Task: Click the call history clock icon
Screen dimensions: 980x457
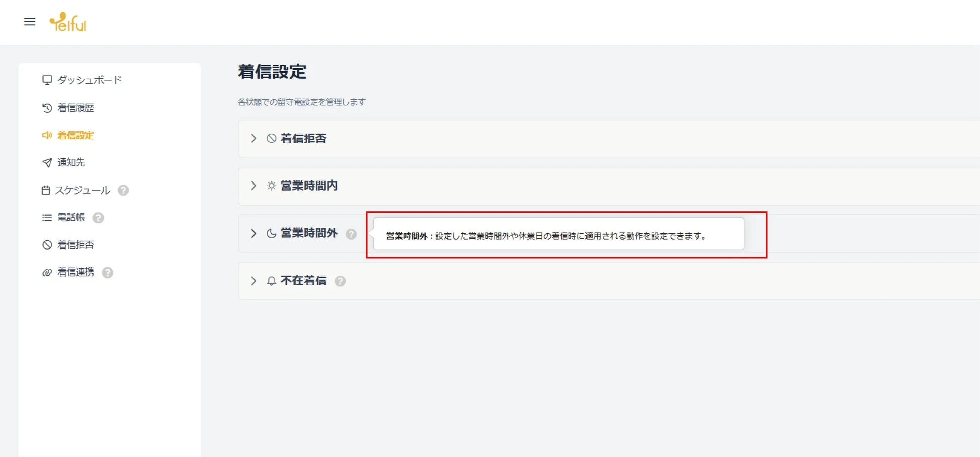Action: 47,107
